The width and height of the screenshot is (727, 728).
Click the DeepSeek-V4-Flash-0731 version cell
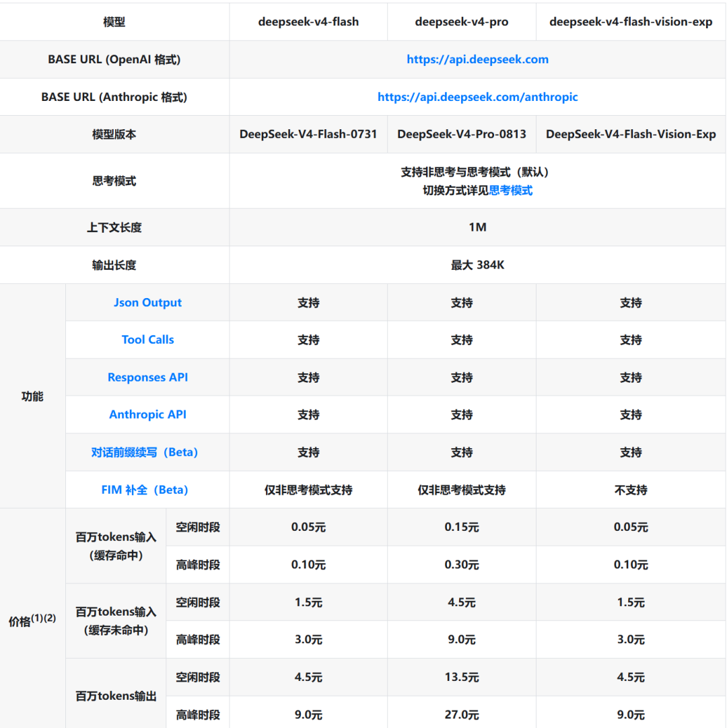point(308,134)
